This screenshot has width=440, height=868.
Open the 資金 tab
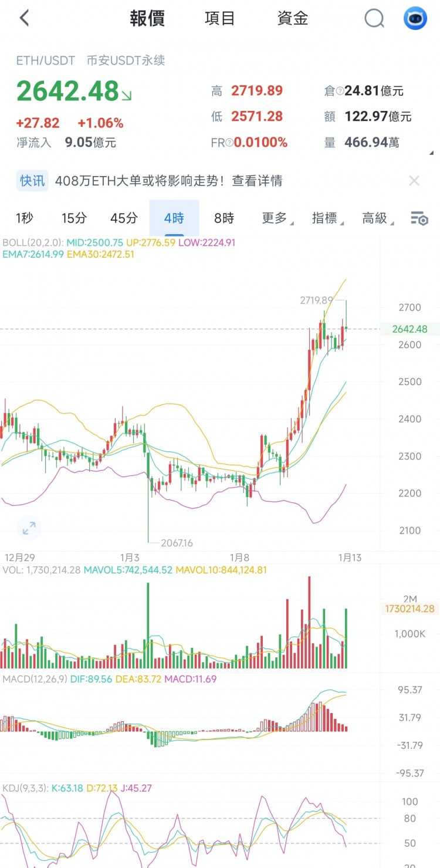point(292,18)
